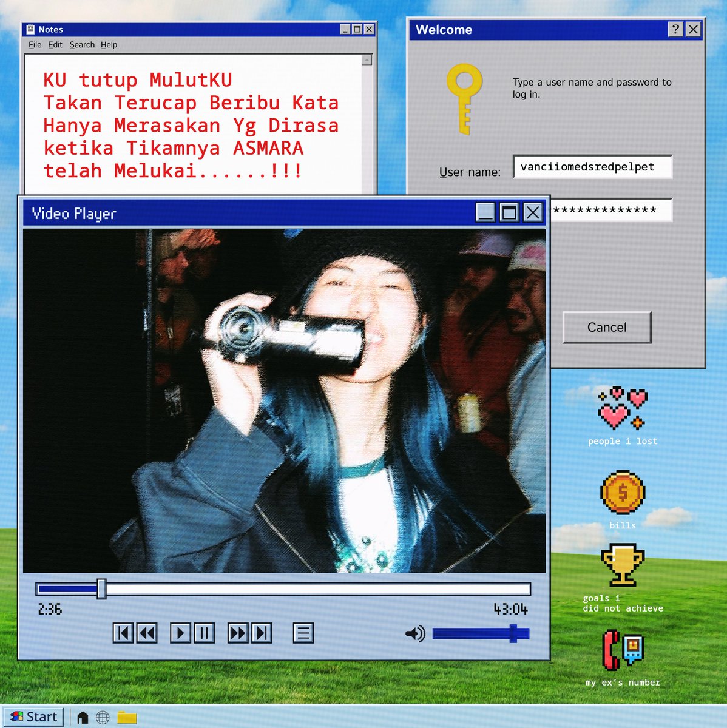Click the "KU tutup MulutKU" line in Notes
Screen dimensions: 727x728
pos(138,80)
